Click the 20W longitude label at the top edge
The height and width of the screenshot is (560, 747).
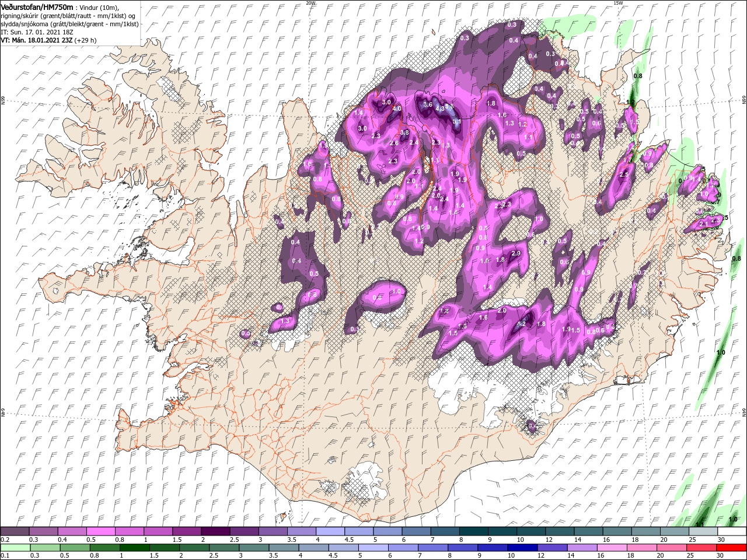pyautogui.click(x=310, y=3)
